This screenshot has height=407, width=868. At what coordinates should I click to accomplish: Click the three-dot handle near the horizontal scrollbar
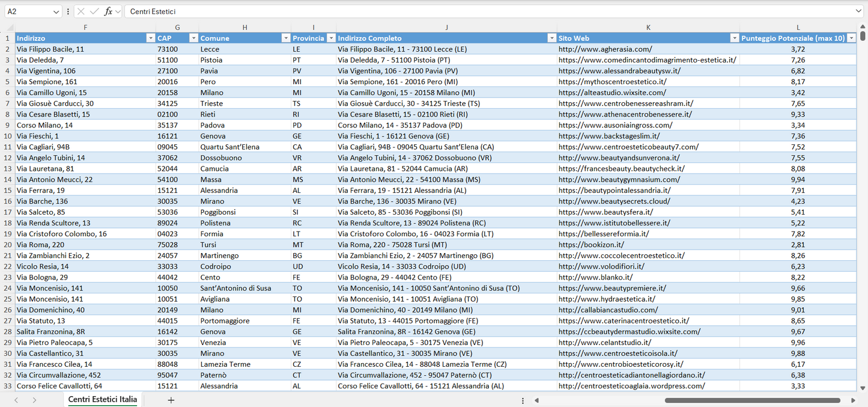click(522, 399)
